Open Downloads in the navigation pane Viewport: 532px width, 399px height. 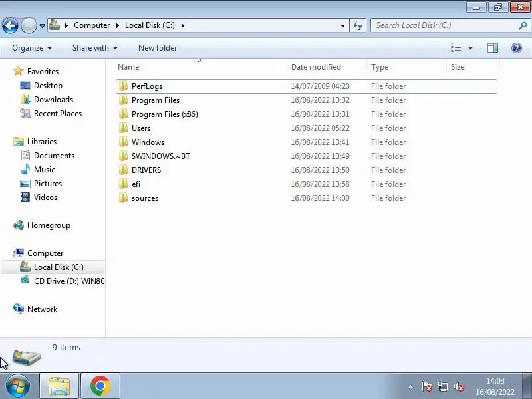(54, 99)
